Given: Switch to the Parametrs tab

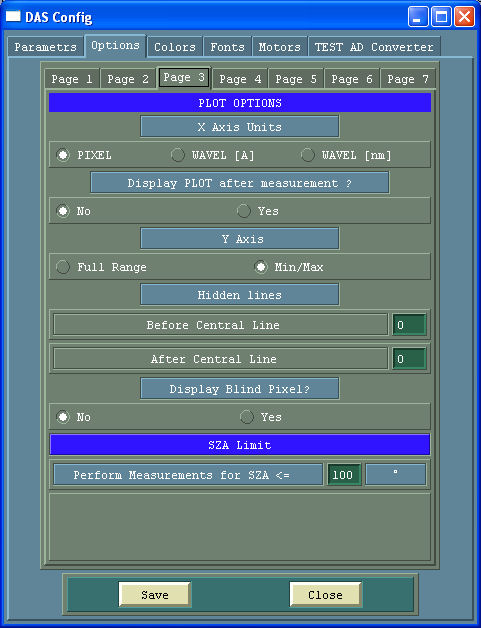Looking at the screenshot, I should [46, 47].
